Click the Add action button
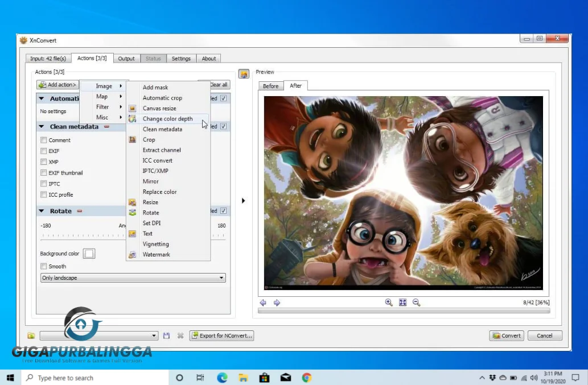Image resolution: width=588 pixels, height=385 pixels. 57,85
